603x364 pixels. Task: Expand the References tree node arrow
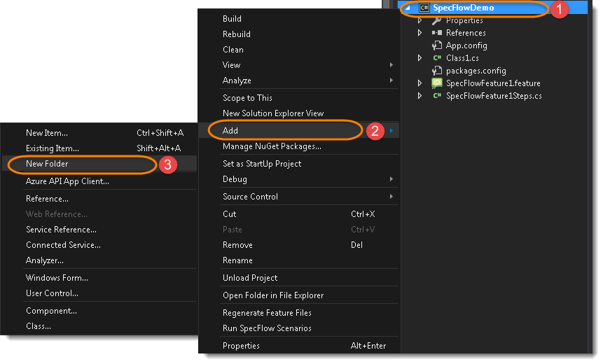coord(420,33)
